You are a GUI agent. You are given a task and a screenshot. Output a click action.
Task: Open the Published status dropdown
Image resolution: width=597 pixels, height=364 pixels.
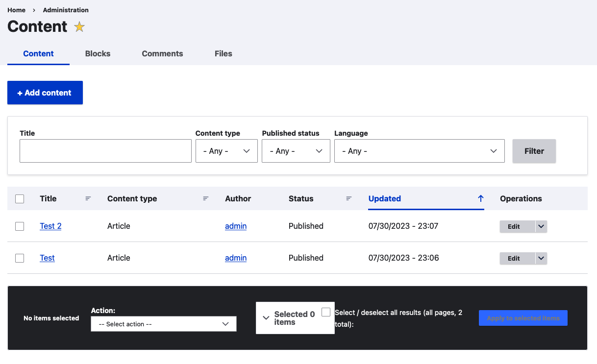(296, 151)
